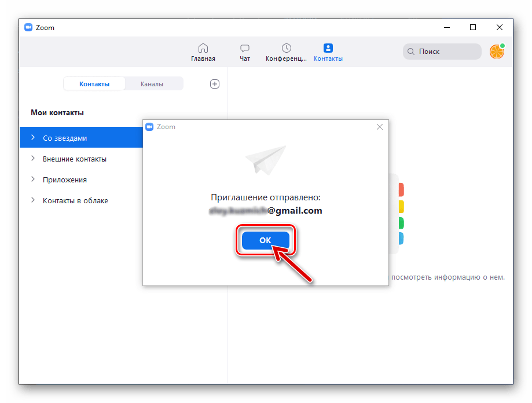Open the orange profile avatar menu
This screenshot has width=532, height=403.
click(x=497, y=52)
